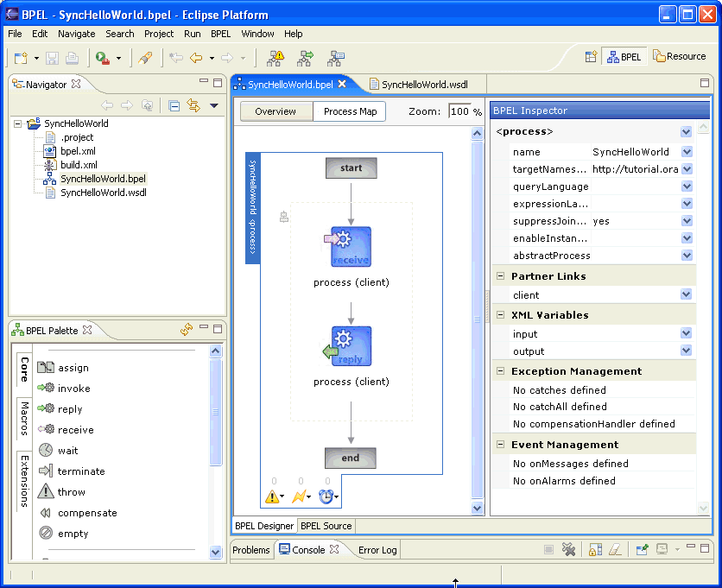Toggle the Process Map view button
The image size is (722, 588).
click(350, 111)
